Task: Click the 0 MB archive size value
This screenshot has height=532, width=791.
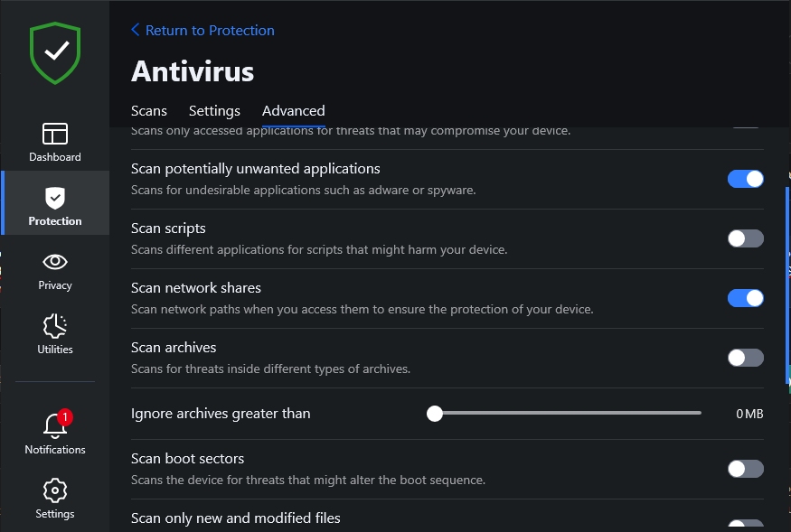Action: pyautogui.click(x=749, y=414)
